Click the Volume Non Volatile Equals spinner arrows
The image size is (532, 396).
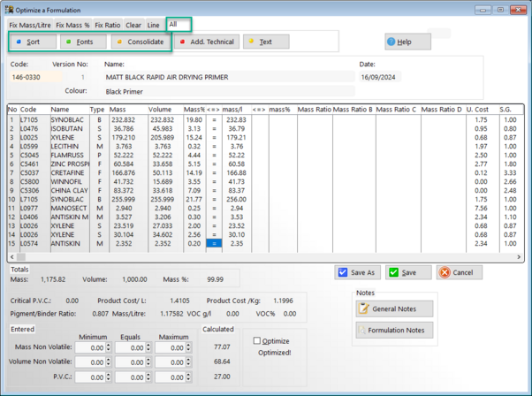tap(148, 362)
